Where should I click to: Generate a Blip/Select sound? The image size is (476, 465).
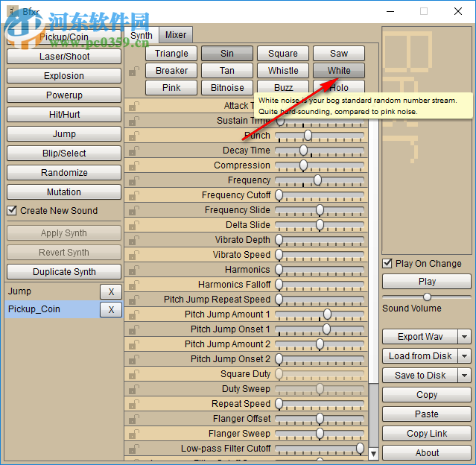click(x=64, y=154)
